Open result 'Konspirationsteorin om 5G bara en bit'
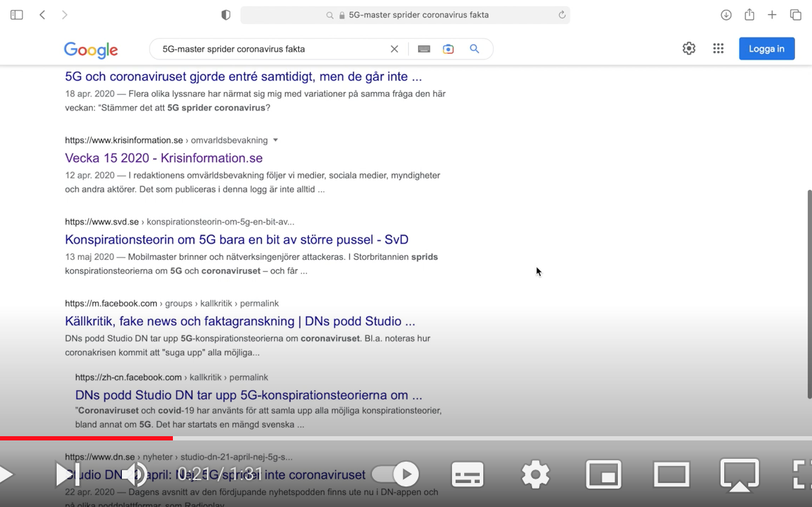The height and width of the screenshot is (507, 812). point(237,239)
